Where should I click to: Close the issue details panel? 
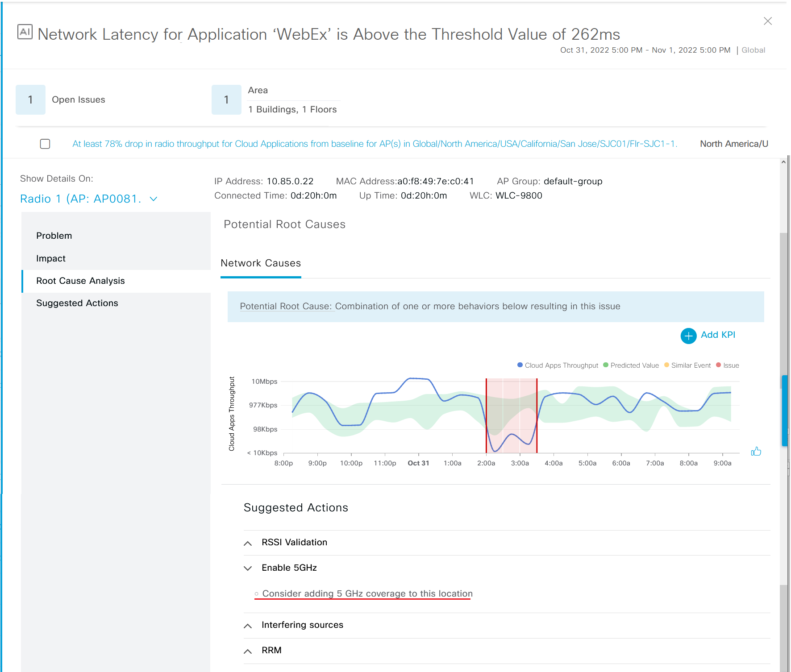[767, 21]
